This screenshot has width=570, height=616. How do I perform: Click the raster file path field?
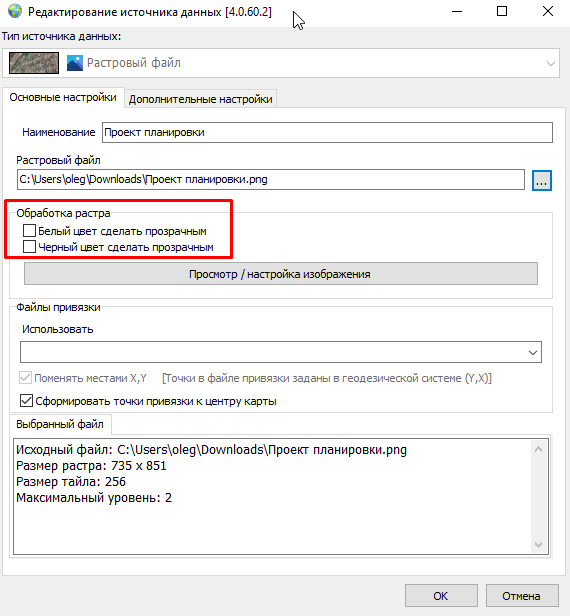tap(271, 180)
